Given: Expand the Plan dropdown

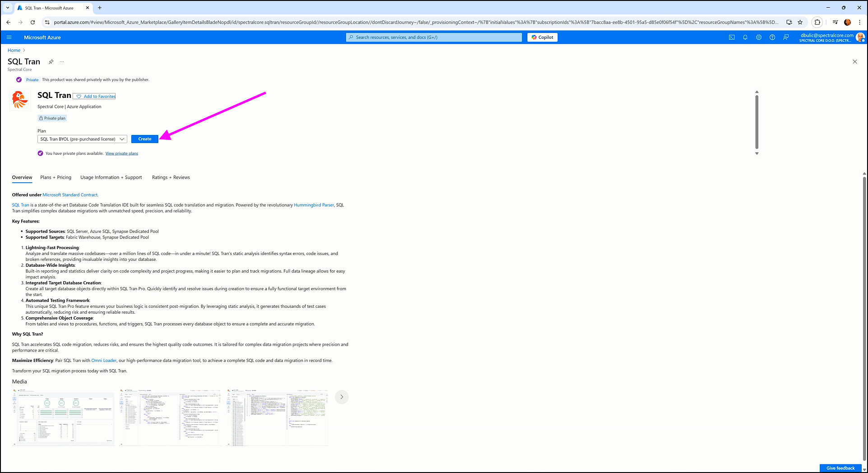Looking at the screenshot, I should tap(82, 139).
